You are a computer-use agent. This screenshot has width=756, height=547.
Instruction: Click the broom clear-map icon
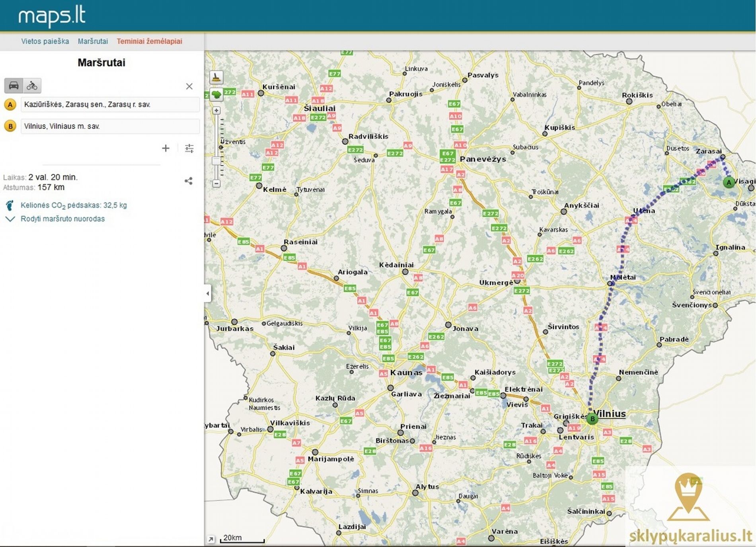(216, 77)
